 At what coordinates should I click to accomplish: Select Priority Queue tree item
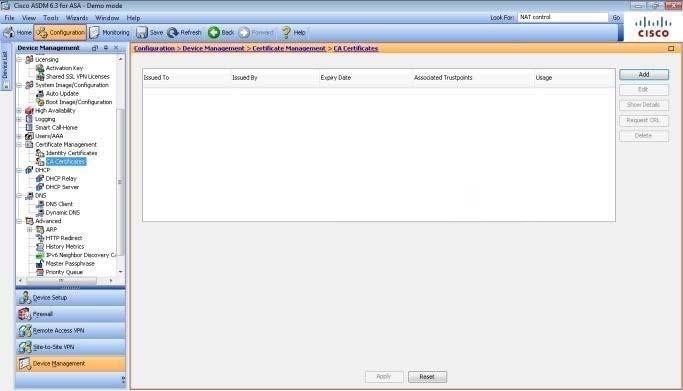point(64,272)
